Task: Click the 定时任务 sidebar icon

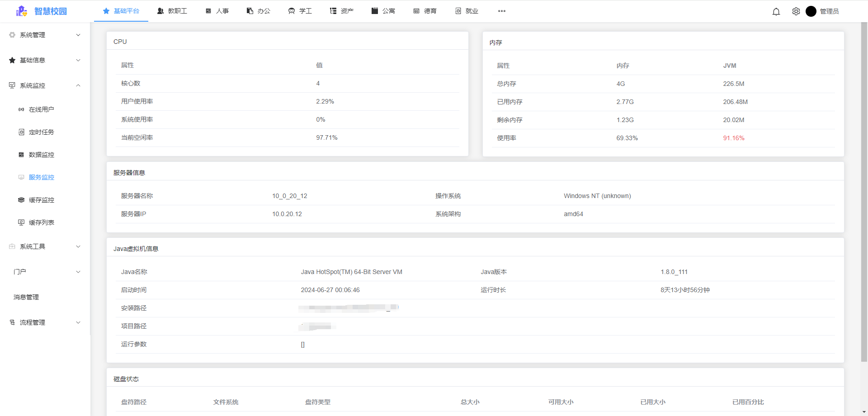Action: pos(21,132)
